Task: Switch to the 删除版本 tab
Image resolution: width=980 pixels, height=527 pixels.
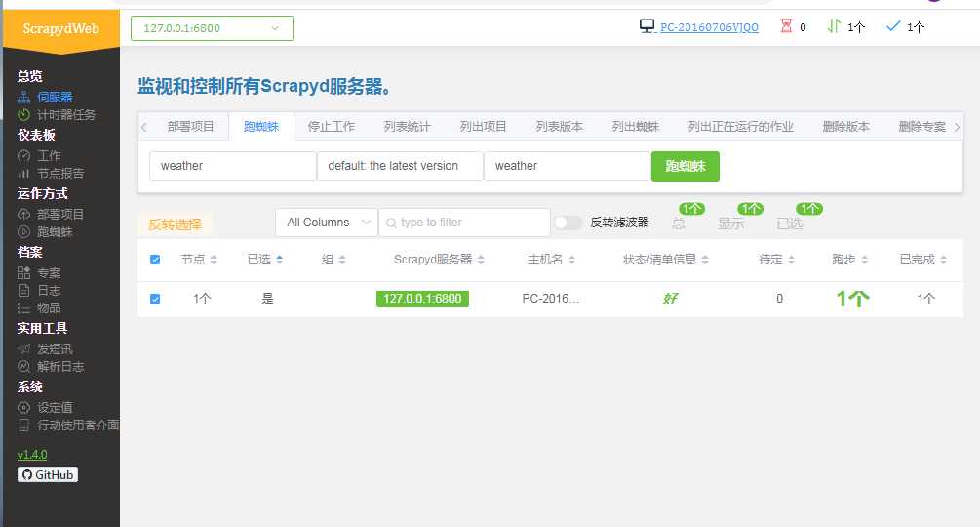Action: point(845,126)
